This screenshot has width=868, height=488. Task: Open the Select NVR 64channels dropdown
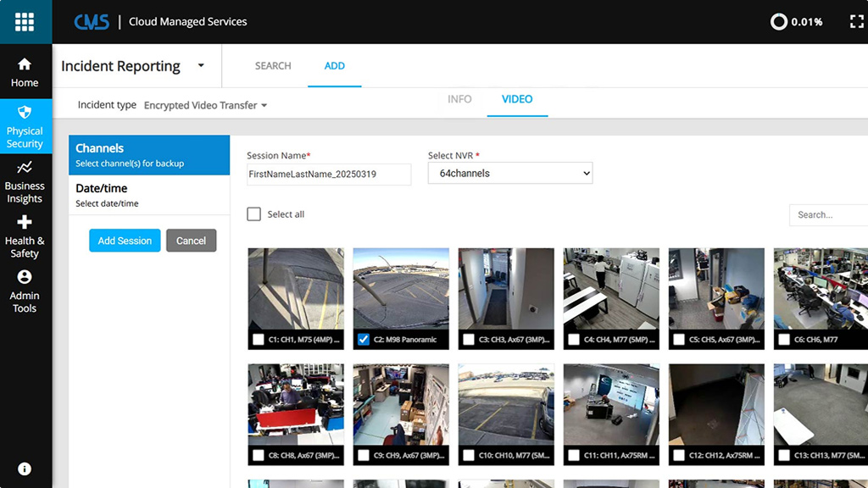pyautogui.click(x=510, y=173)
